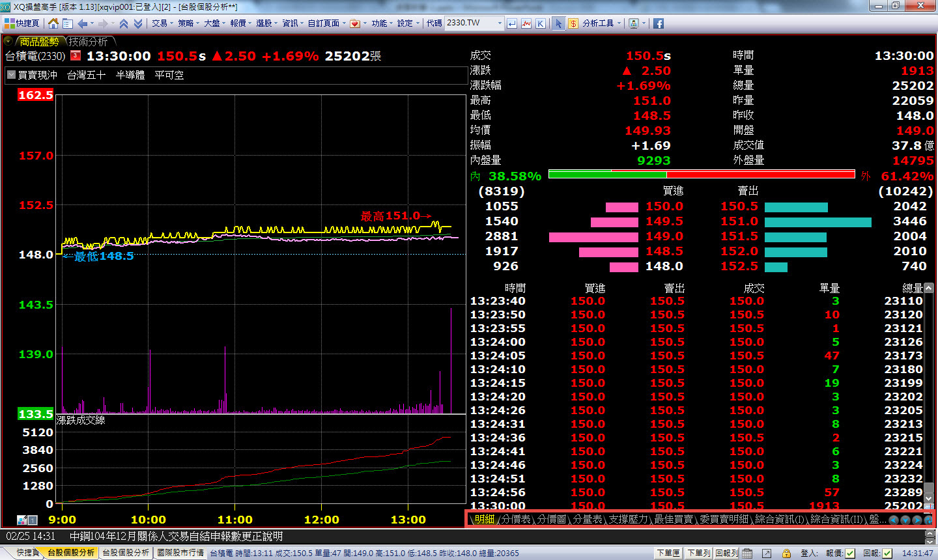Open the stock code 2330.TW dropdown

pyautogui.click(x=500, y=23)
